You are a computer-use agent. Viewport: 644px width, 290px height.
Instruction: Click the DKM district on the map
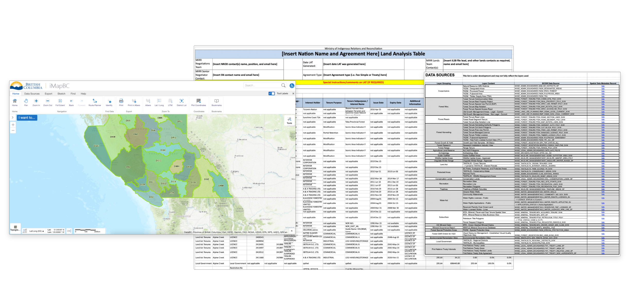click(x=113, y=137)
